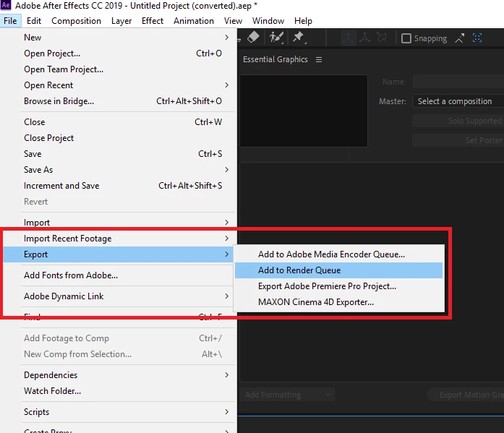This screenshot has height=433, width=504.
Task: Choose Close Project
Action: (x=118, y=138)
